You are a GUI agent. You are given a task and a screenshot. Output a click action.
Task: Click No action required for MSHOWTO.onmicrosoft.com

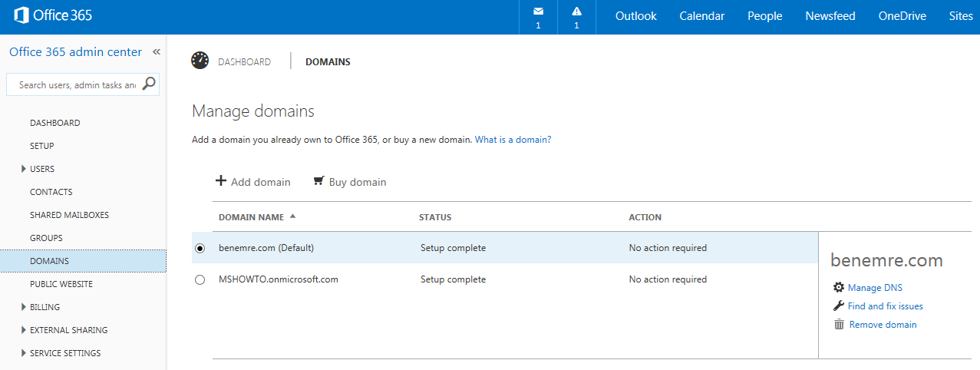point(668,279)
